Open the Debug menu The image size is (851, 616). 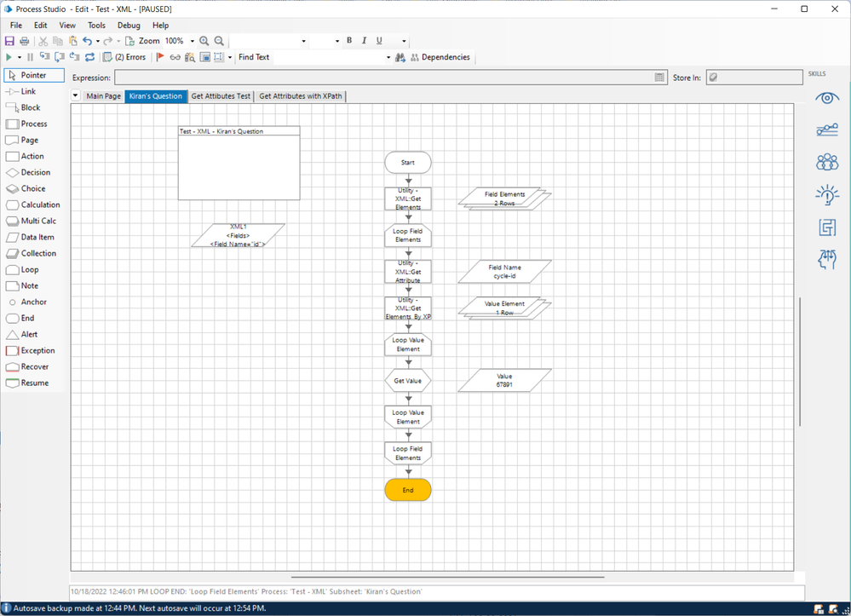(x=129, y=26)
